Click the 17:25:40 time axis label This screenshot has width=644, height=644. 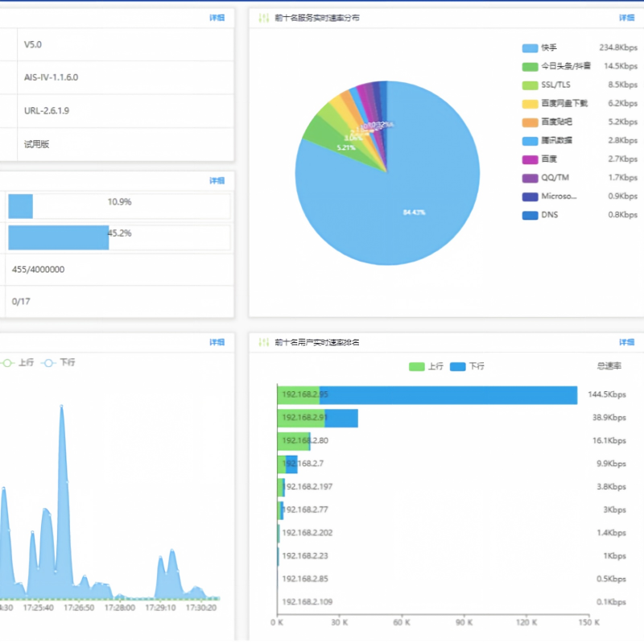38,608
